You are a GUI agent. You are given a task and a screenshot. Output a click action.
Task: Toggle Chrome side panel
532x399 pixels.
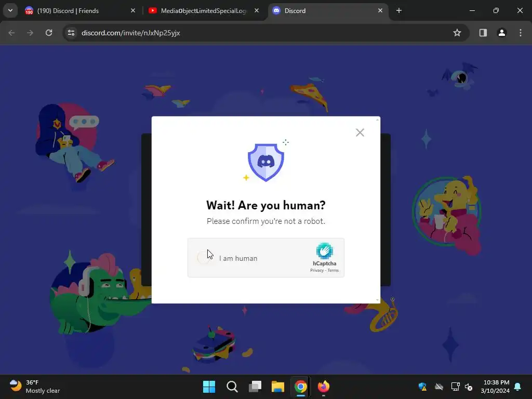pos(483,33)
